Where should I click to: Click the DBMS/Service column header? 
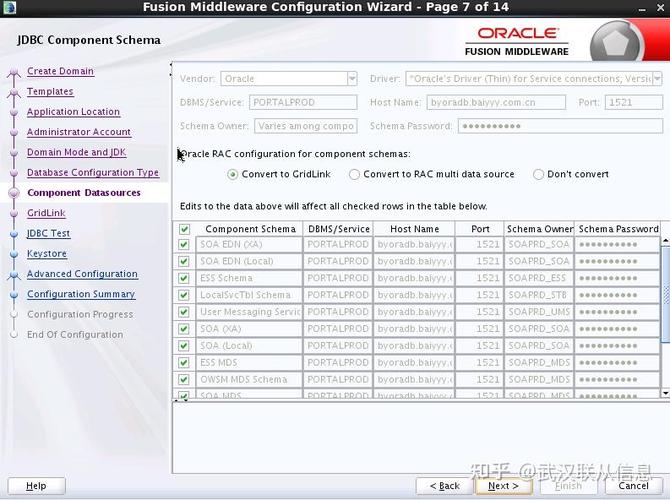point(338,229)
